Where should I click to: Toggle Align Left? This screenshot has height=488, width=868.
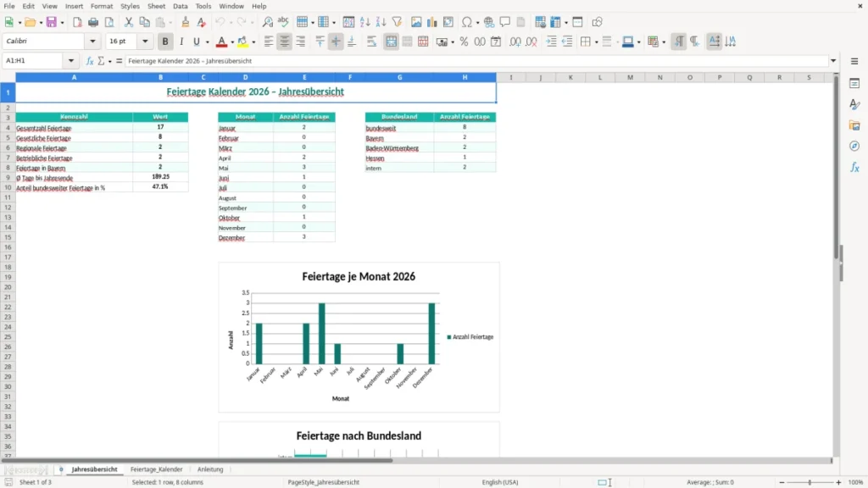(x=269, y=42)
